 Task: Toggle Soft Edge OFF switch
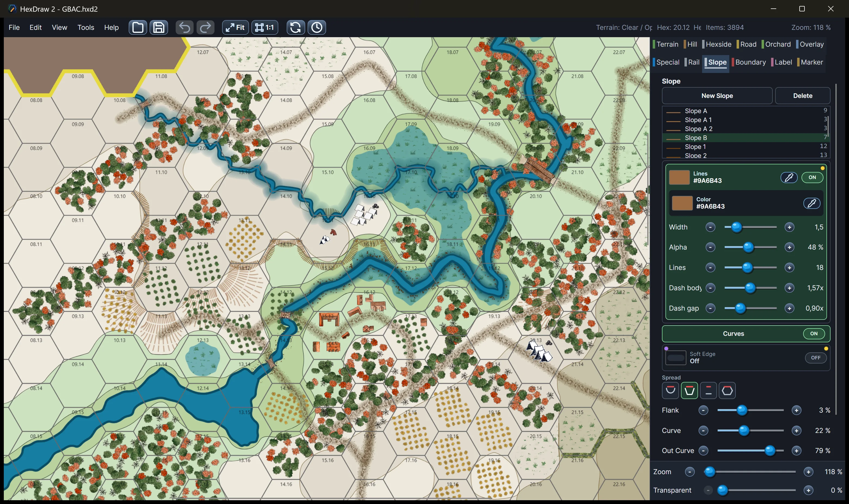coord(816,358)
